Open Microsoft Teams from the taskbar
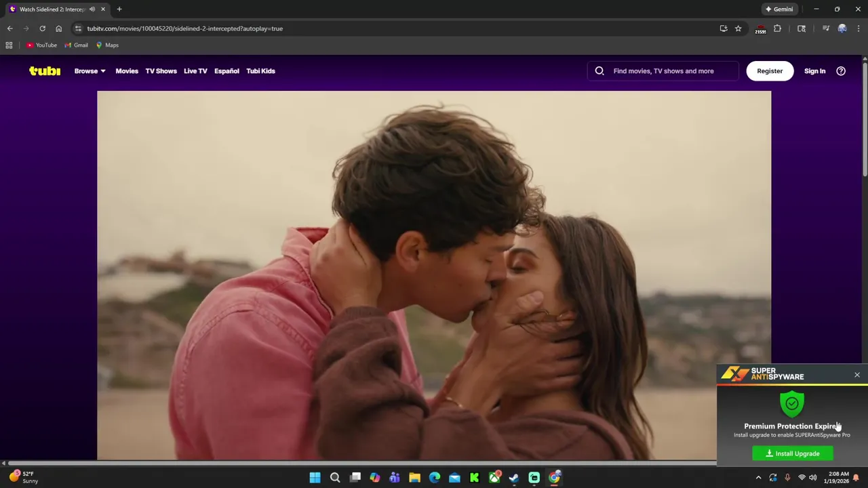The height and width of the screenshot is (488, 868). 395,478
